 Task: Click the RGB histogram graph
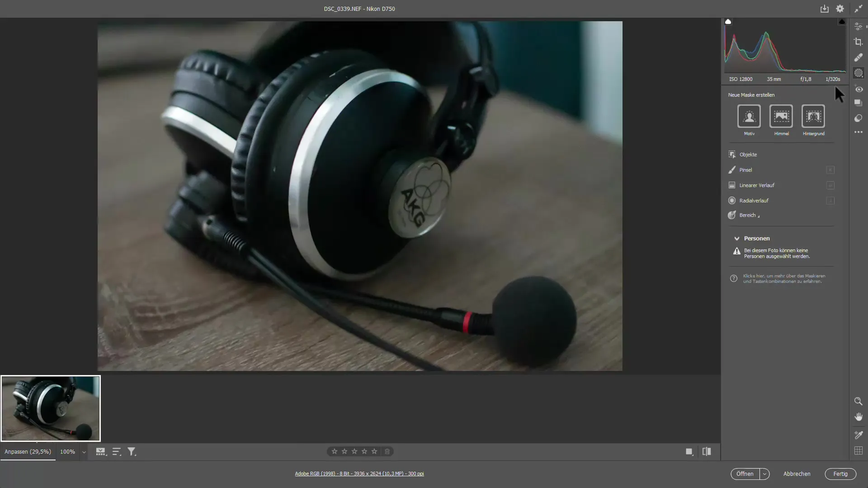[785, 49]
